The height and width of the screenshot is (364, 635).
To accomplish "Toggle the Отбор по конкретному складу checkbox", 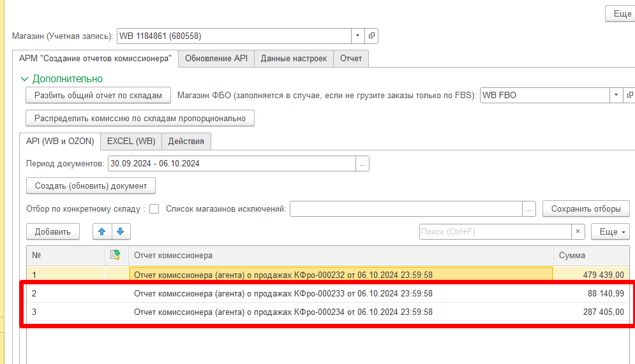I will coord(154,209).
